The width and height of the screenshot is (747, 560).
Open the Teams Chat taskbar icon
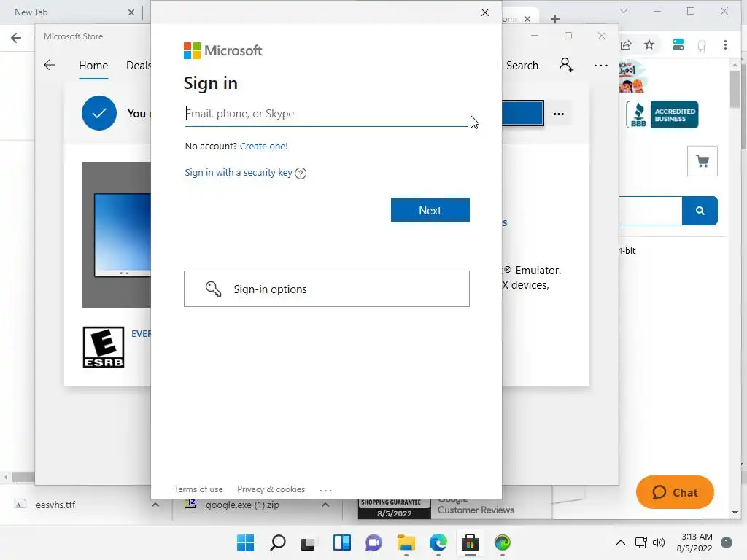(373, 542)
